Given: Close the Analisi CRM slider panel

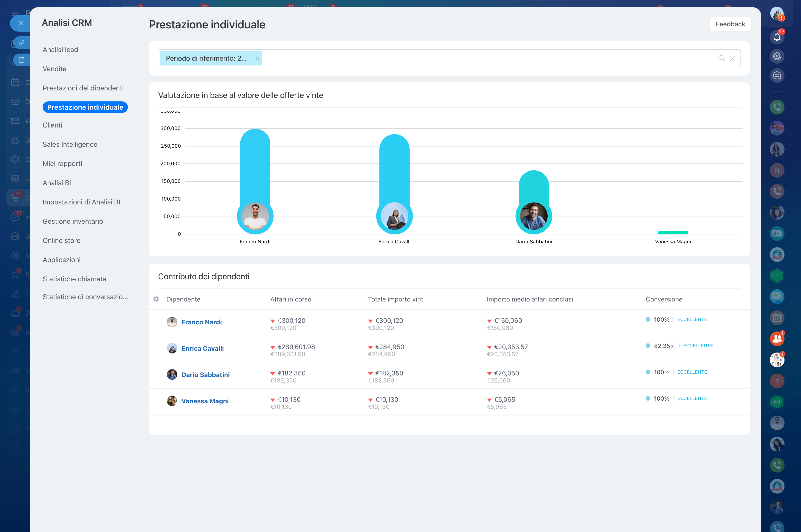Looking at the screenshot, I should click(x=21, y=23).
